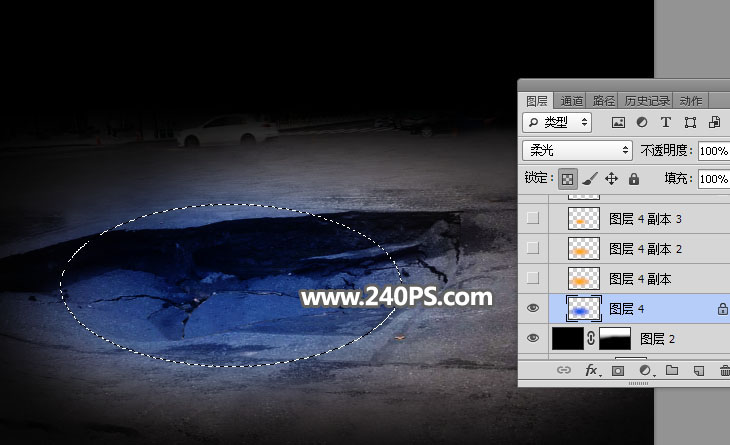Select layer named 图层 4 副本 2
The image size is (730, 445).
pos(645,249)
